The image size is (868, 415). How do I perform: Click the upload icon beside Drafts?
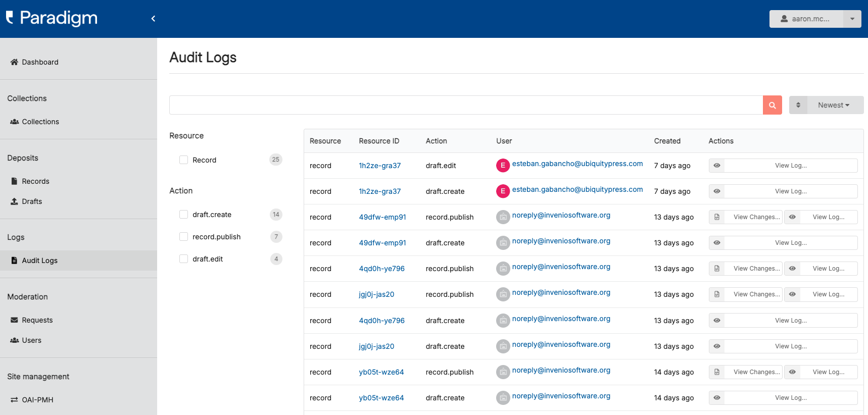tap(14, 201)
